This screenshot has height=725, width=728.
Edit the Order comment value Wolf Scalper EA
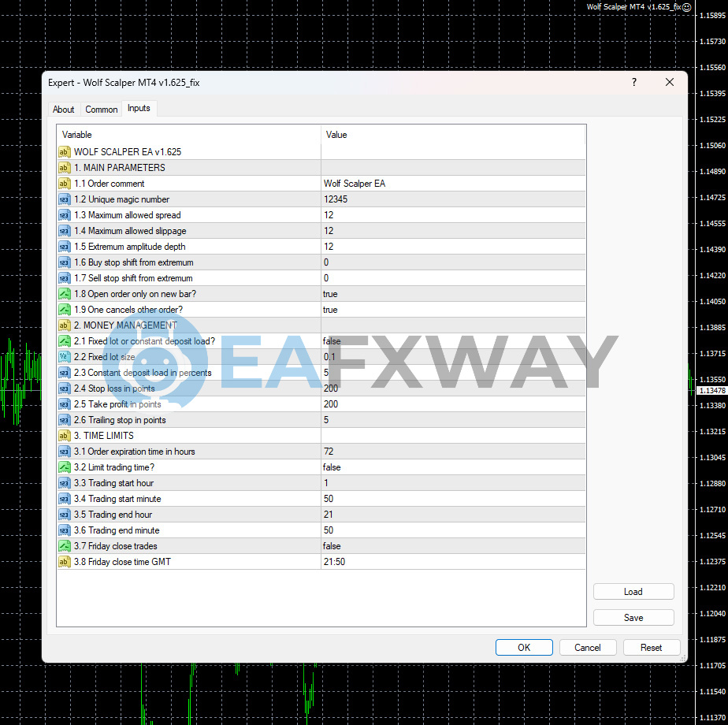click(x=453, y=184)
